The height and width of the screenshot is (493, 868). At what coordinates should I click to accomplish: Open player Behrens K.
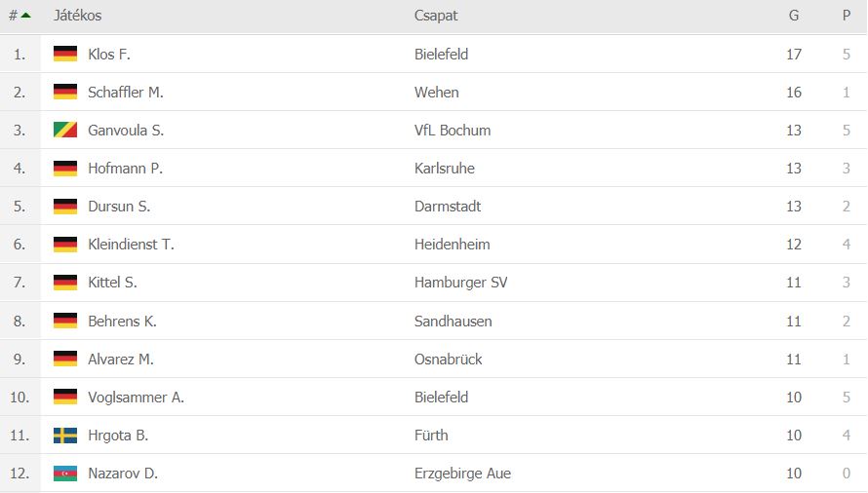pyautogui.click(x=122, y=321)
